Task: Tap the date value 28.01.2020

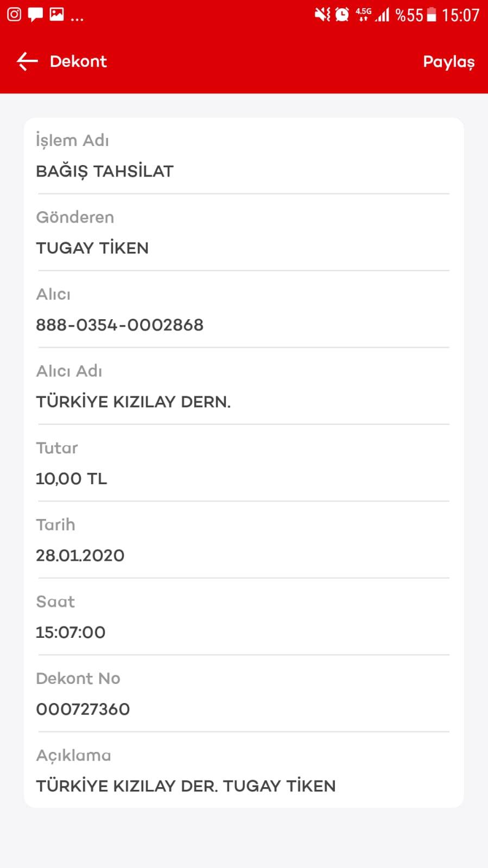Action: [80, 555]
